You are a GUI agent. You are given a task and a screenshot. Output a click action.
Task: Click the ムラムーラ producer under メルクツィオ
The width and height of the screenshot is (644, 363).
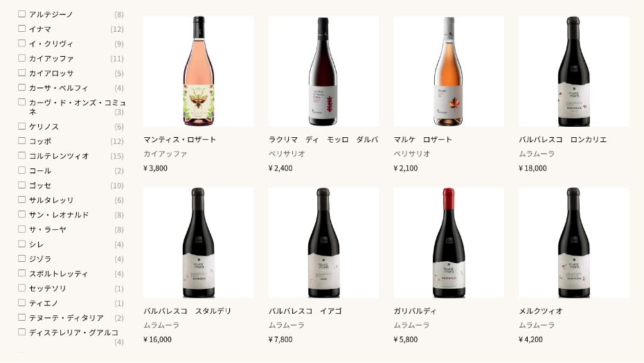coord(537,325)
